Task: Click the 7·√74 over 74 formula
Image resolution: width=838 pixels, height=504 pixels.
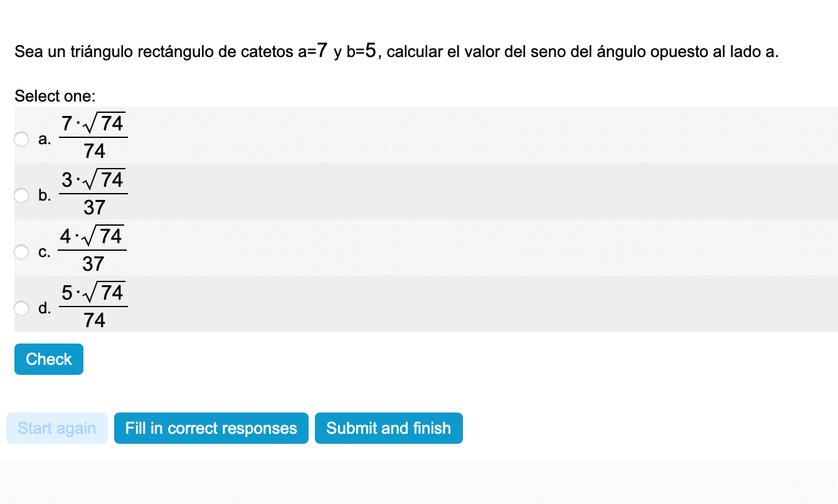Action: point(93,136)
